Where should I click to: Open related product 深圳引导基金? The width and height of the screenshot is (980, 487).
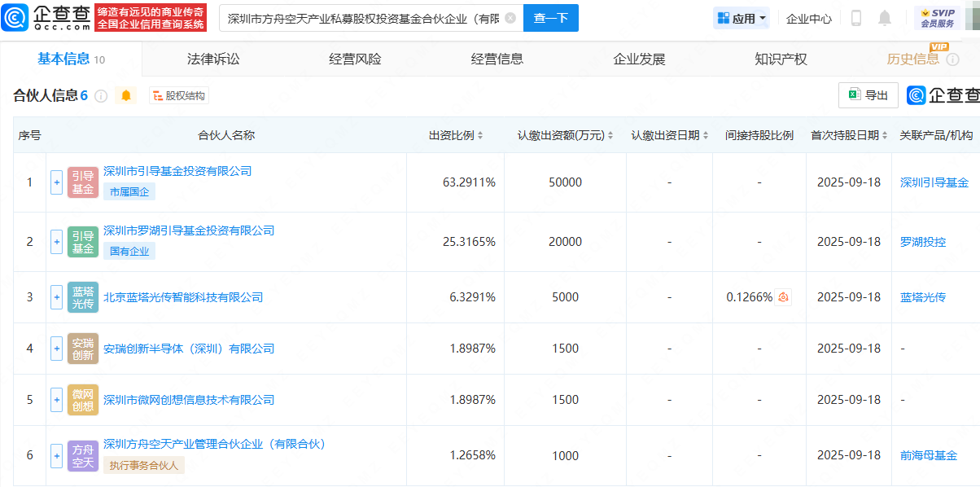[934, 182]
